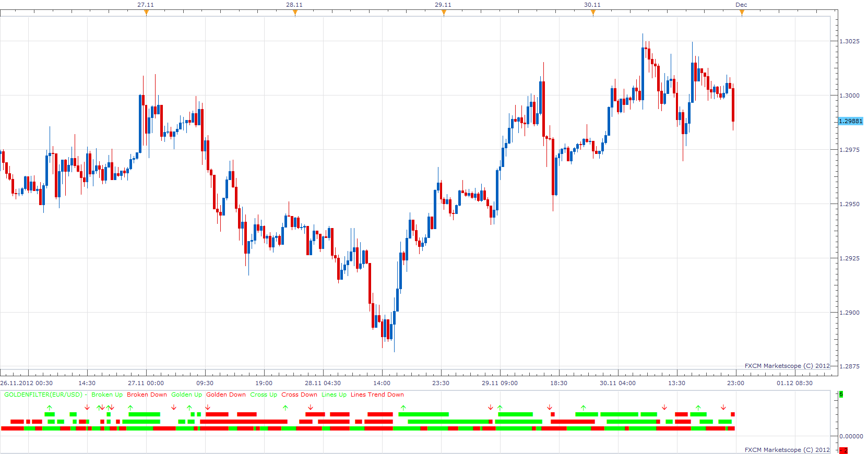Click the 30.11 04:00 time axis label
The height and width of the screenshot is (454, 868).
(x=617, y=383)
